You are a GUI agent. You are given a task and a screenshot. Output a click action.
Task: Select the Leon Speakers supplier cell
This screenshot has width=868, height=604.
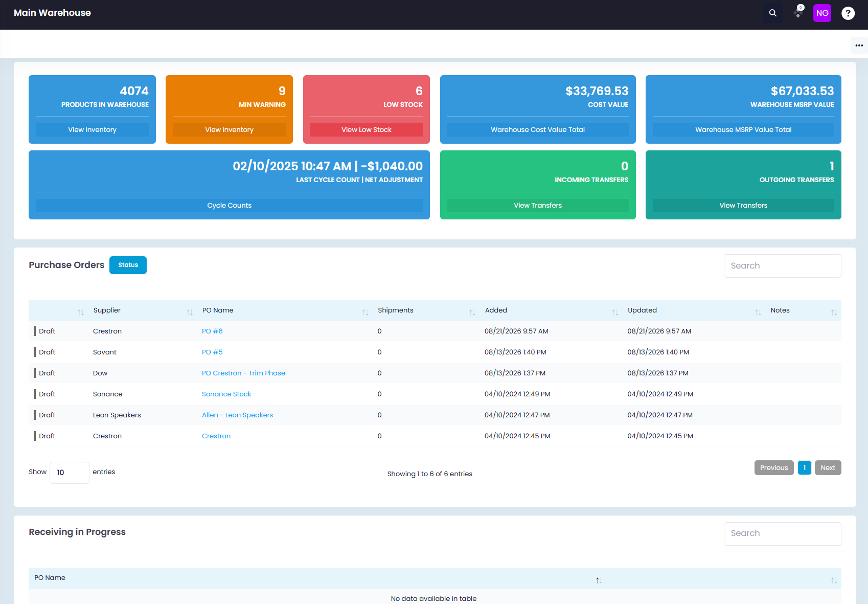point(117,415)
